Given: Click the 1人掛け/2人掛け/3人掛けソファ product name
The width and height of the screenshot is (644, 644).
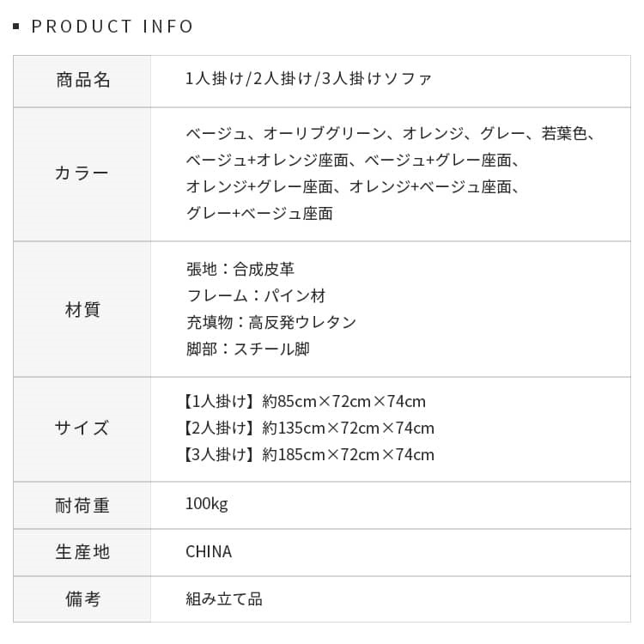Looking at the screenshot, I should pyautogui.click(x=309, y=80).
